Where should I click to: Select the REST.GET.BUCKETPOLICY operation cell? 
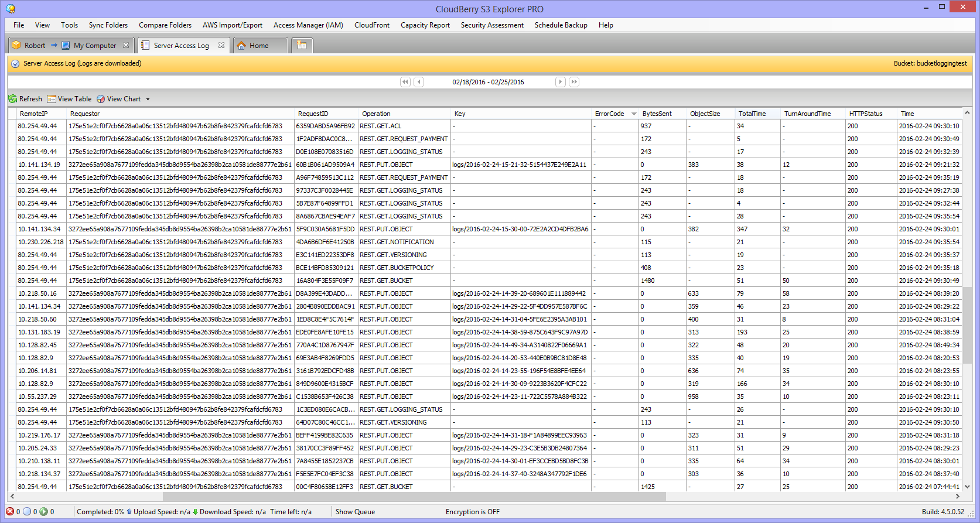404,268
